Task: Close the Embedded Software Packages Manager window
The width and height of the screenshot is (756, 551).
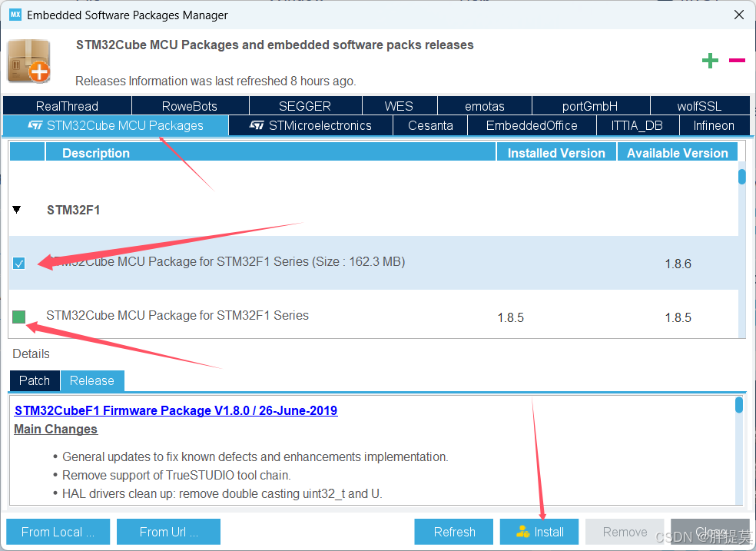Action: [738, 15]
